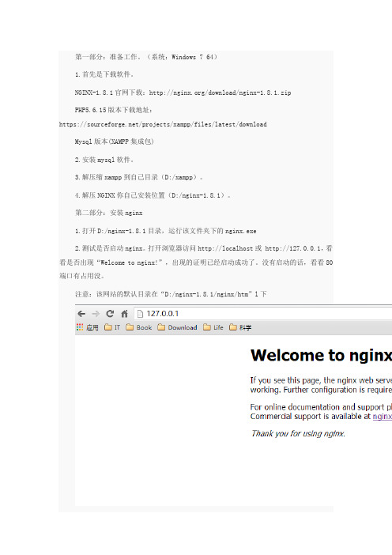Open the Life bookmark folder
The image size is (392, 555).
tap(213, 327)
